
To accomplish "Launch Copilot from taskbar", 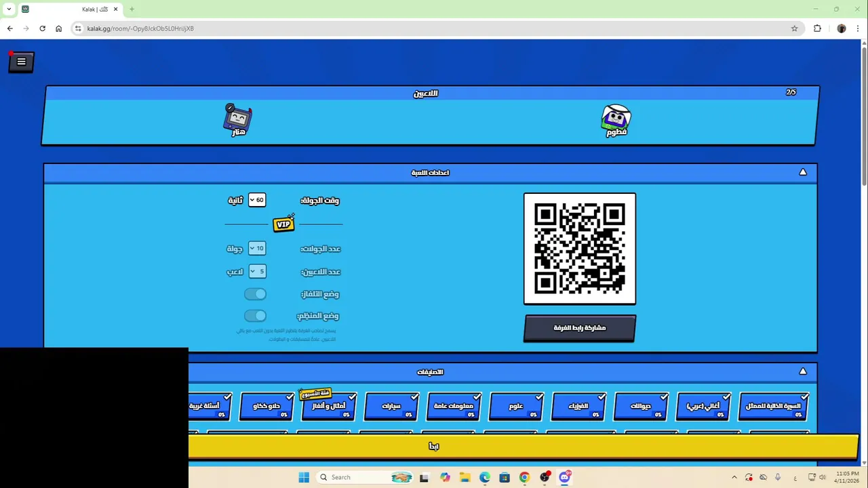I will tap(445, 477).
